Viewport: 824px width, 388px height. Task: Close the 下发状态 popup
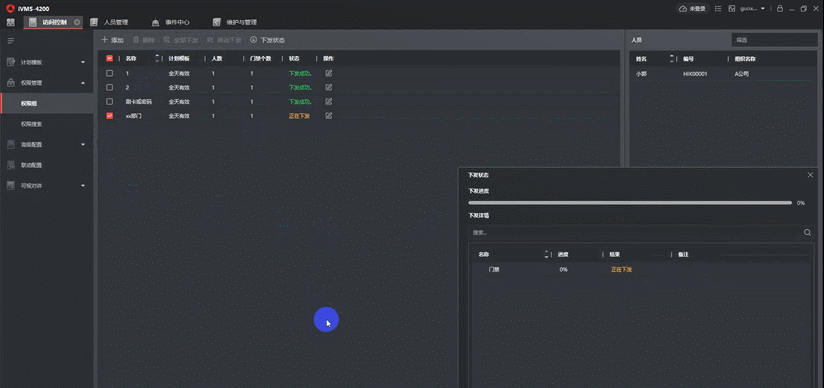[810, 175]
